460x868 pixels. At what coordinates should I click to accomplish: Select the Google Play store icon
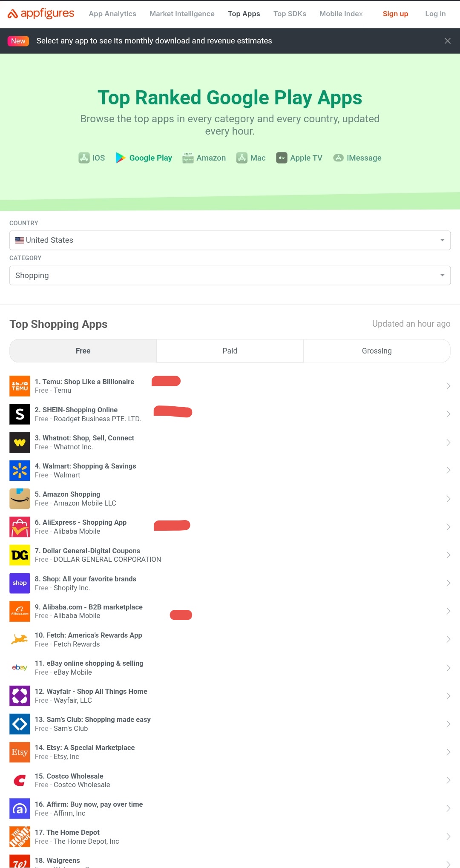pyautogui.click(x=121, y=158)
